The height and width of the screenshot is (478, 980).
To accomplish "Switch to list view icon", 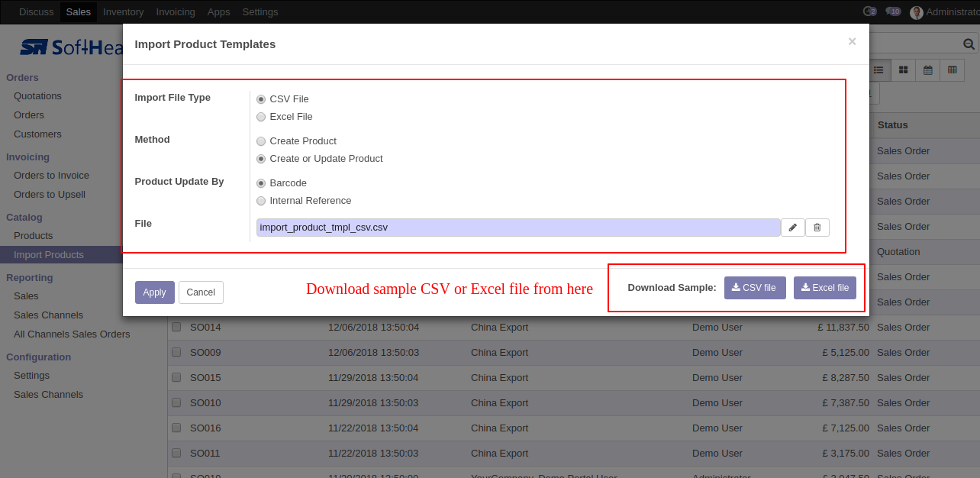I will 878,69.
